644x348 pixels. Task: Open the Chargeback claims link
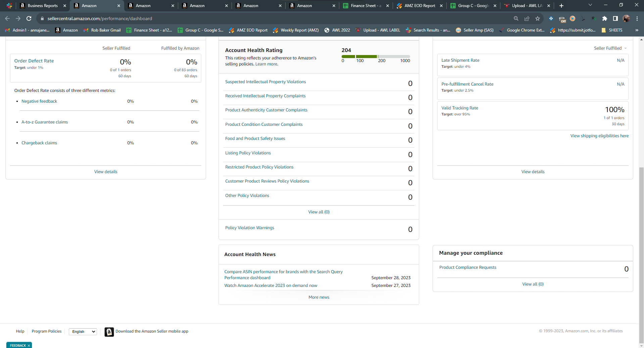[39, 143]
